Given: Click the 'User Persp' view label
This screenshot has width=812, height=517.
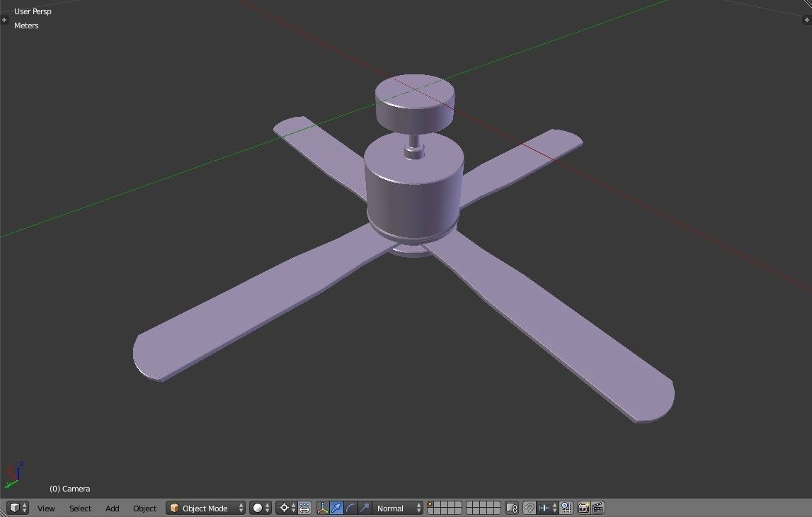Looking at the screenshot, I should point(33,11).
